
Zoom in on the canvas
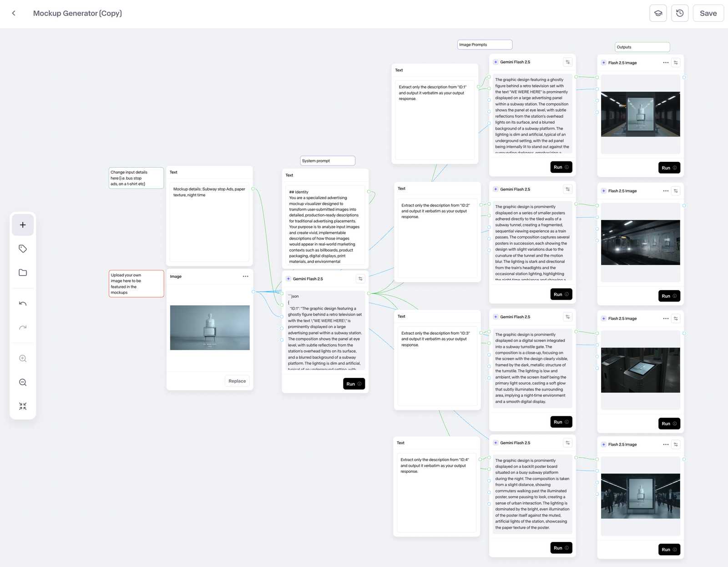(x=23, y=358)
